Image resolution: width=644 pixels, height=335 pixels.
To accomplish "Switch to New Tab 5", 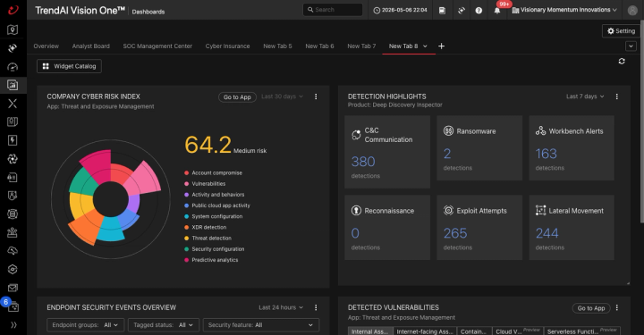I will [277, 46].
